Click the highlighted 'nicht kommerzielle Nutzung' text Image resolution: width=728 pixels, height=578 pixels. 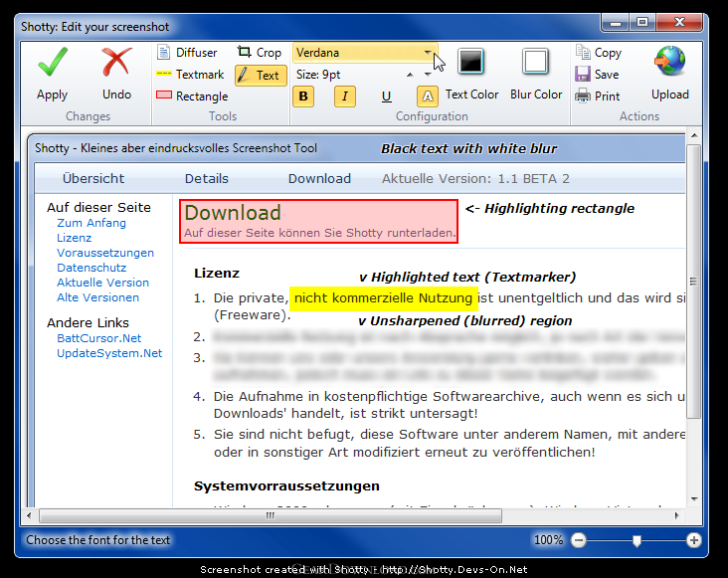point(384,298)
